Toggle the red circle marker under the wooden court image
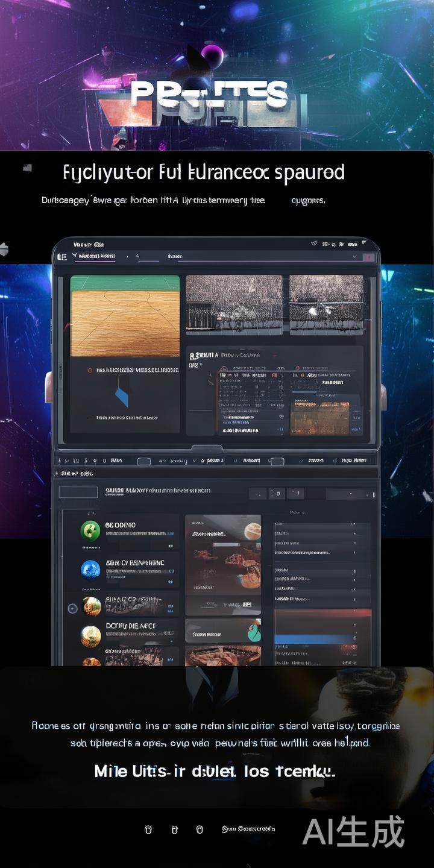The image size is (434, 868). [90, 370]
